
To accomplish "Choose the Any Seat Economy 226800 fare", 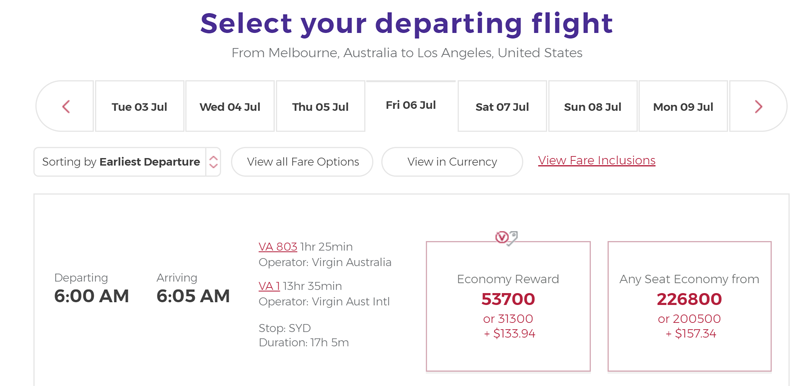I will (689, 306).
